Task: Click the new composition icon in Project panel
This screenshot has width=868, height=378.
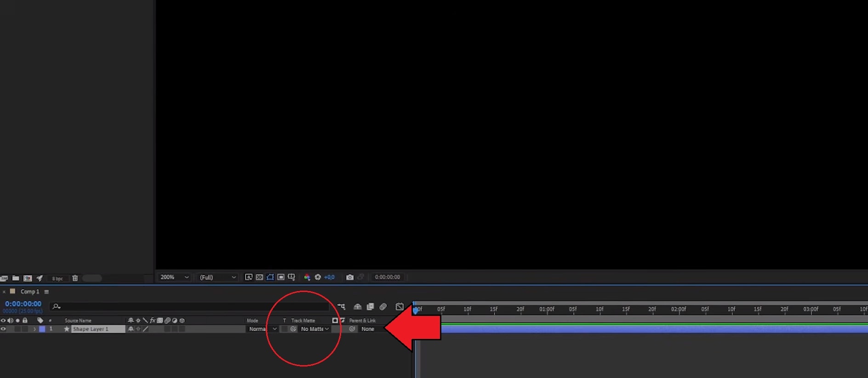Action: pos(28,278)
